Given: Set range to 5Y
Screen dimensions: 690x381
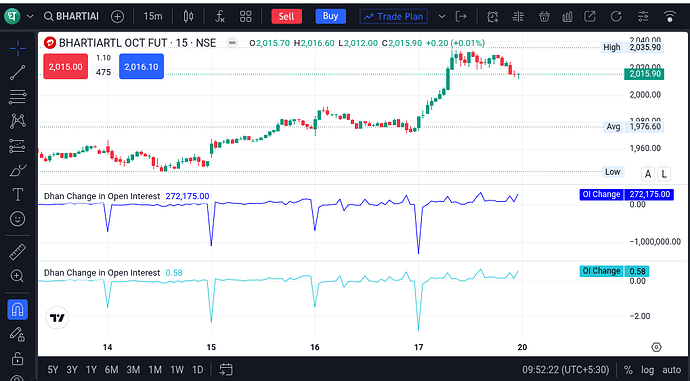Looking at the screenshot, I should (53, 370).
